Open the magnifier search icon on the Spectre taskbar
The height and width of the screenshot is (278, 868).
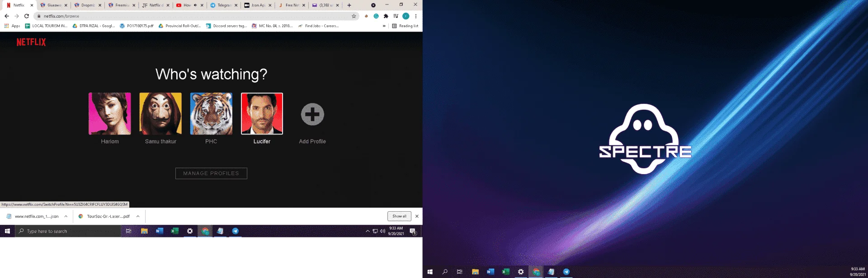(445, 272)
